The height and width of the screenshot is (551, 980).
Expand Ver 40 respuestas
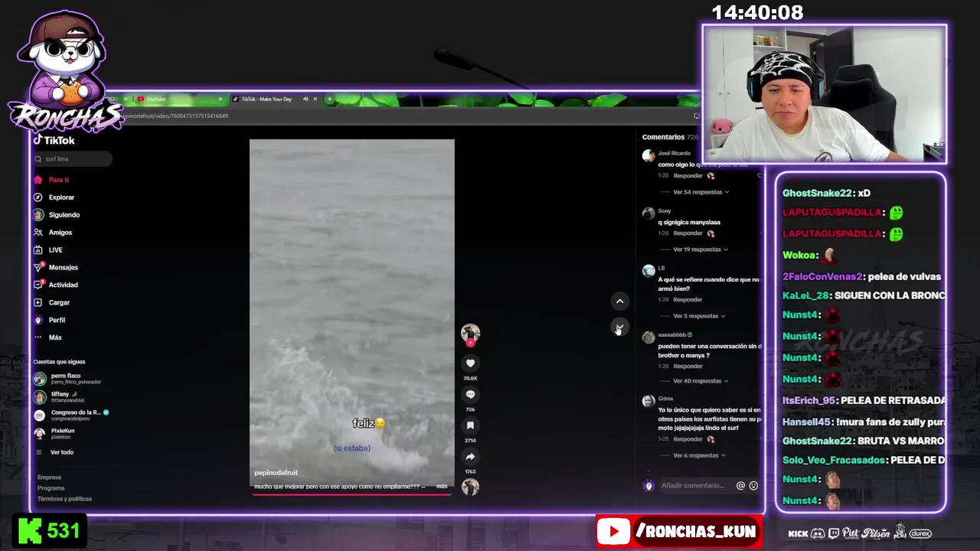click(701, 381)
